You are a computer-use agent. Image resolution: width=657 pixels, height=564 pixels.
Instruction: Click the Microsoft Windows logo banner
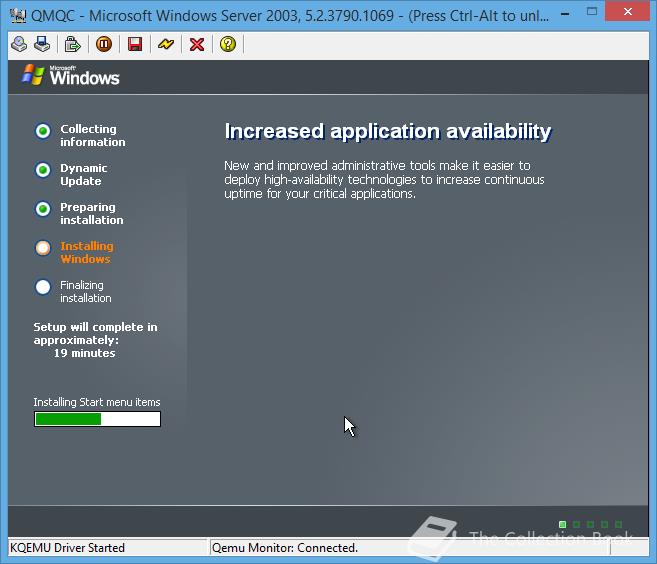[x=71, y=75]
